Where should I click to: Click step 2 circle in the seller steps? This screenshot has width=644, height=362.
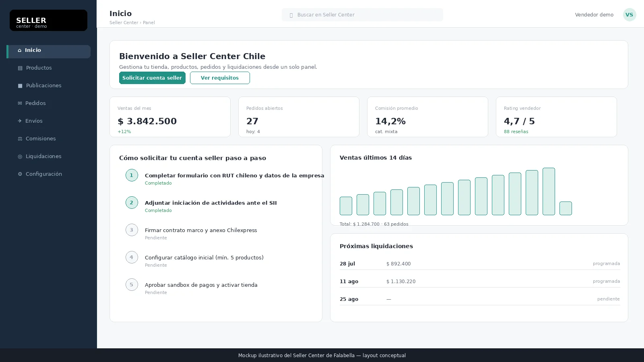(132, 203)
